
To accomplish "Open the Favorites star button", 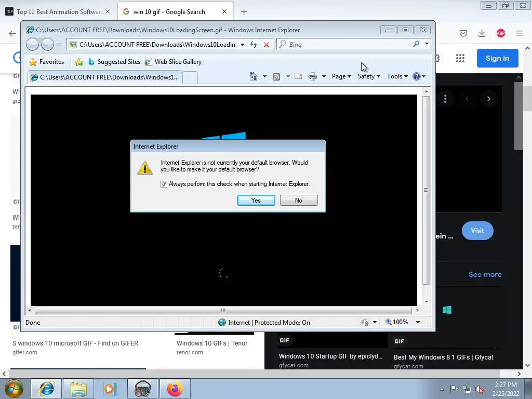I will (47, 62).
